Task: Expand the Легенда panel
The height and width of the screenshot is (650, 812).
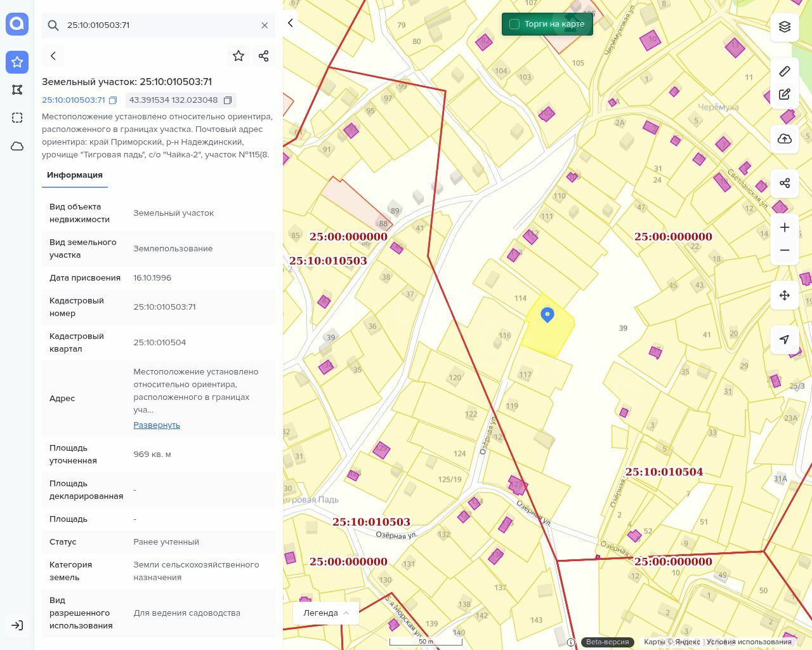Action: (326, 613)
